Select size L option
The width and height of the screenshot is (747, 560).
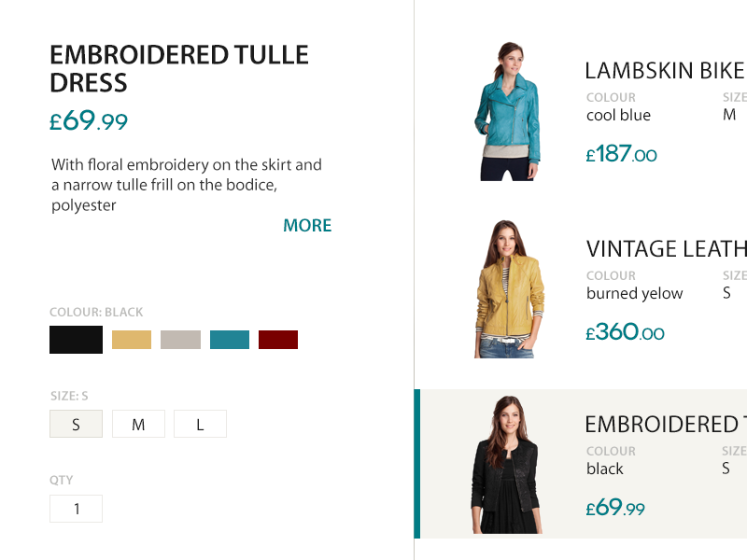coord(200,425)
